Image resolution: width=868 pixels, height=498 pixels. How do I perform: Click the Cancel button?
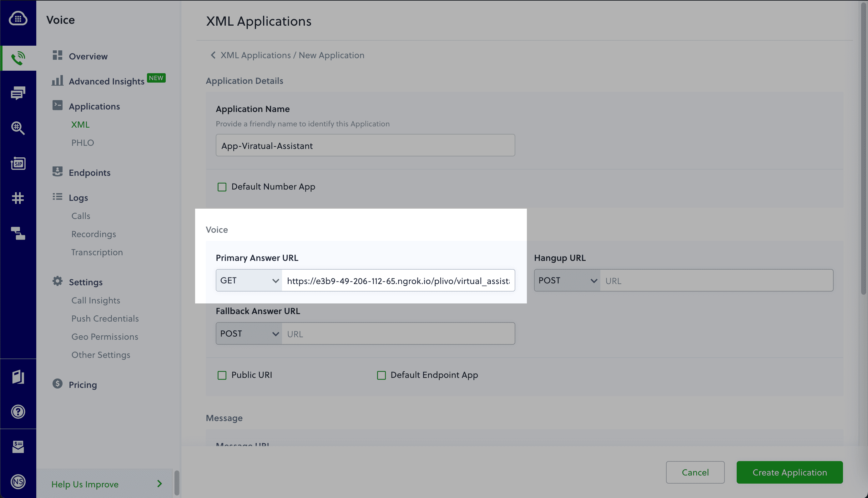pos(695,472)
